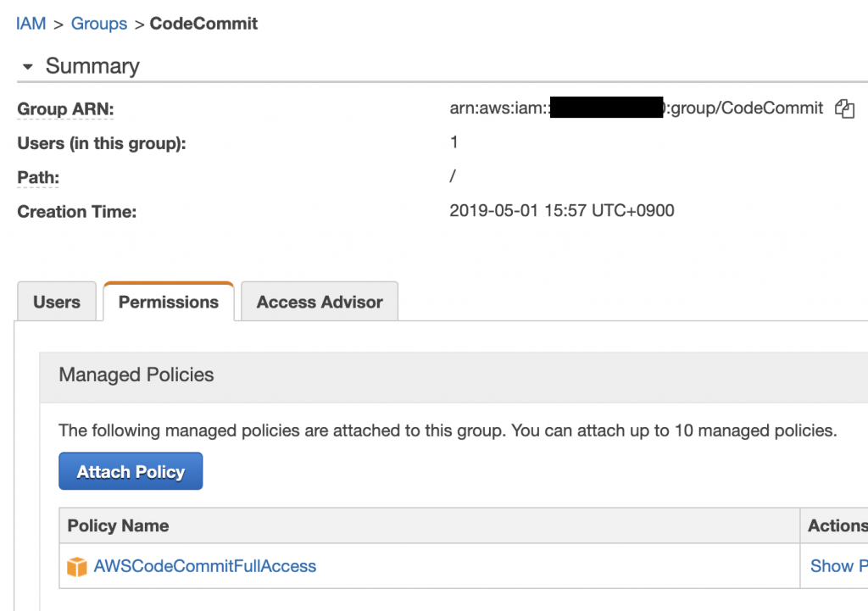Select the Group ARN value text

pos(636,108)
